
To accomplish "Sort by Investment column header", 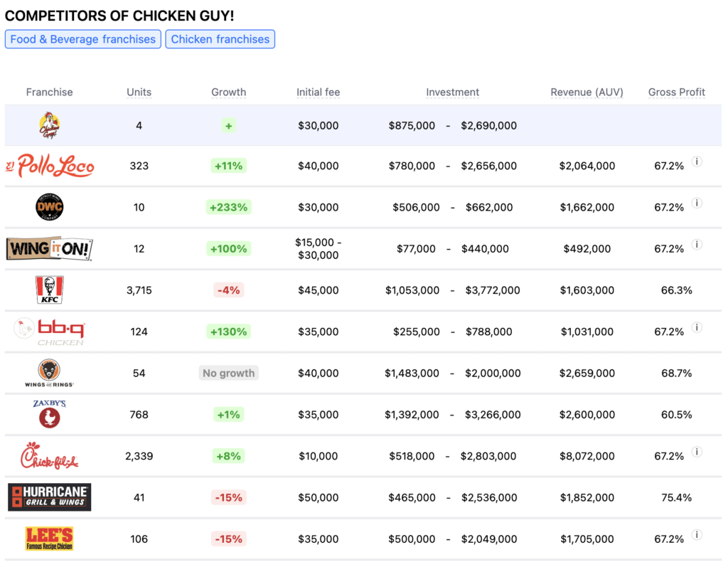I will click(x=453, y=92).
